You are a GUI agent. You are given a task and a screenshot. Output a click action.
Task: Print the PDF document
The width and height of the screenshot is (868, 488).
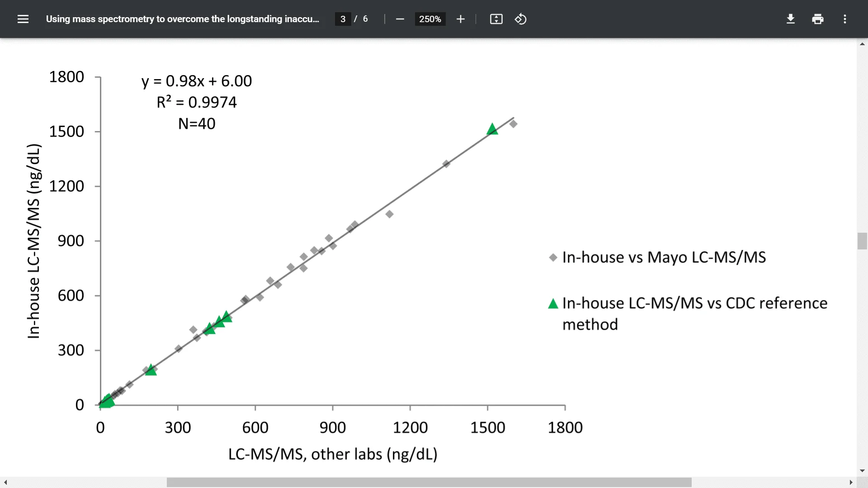click(817, 19)
